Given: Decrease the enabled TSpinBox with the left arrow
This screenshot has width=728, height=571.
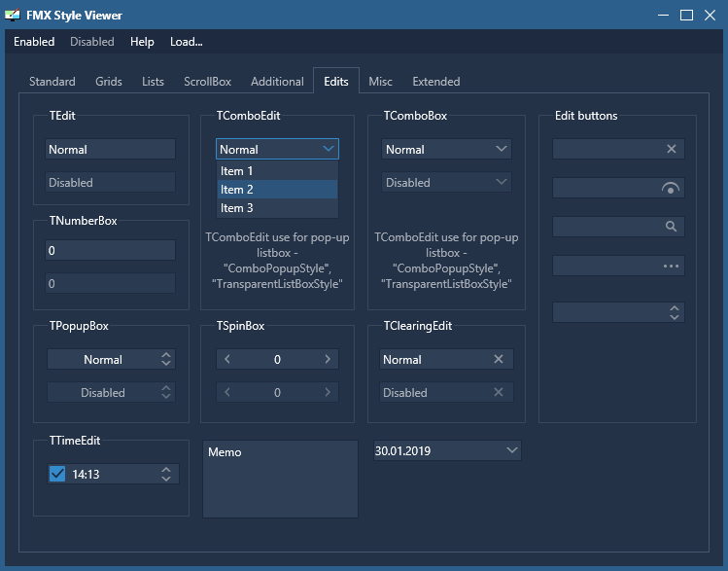Looking at the screenshot, I should coord(227,359).
